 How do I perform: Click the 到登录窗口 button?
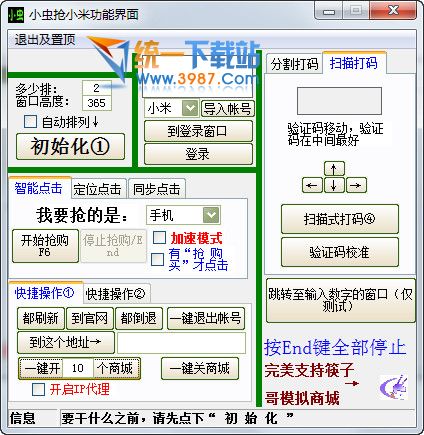tap(198, 131)
